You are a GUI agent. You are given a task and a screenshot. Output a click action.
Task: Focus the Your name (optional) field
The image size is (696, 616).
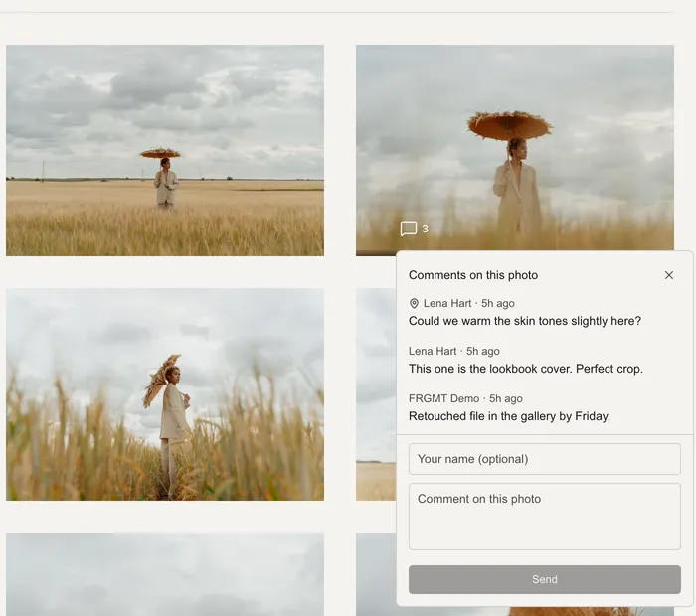tap(544, 459)
